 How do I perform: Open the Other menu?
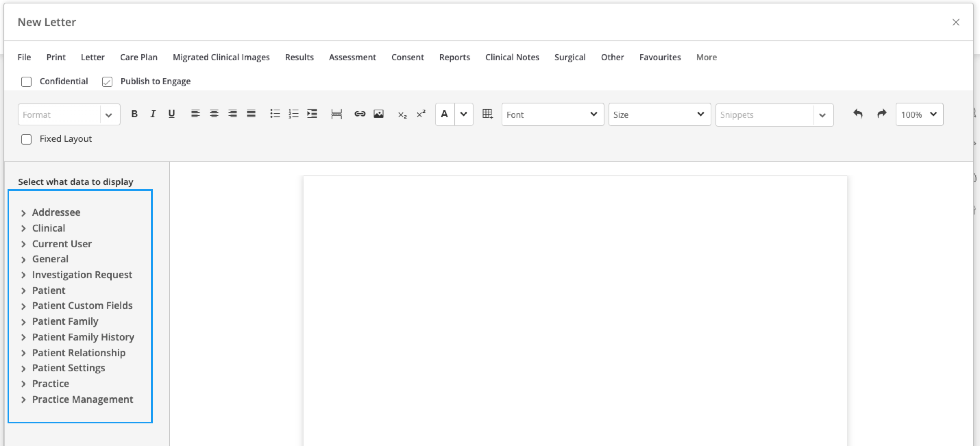click(612, 58)
